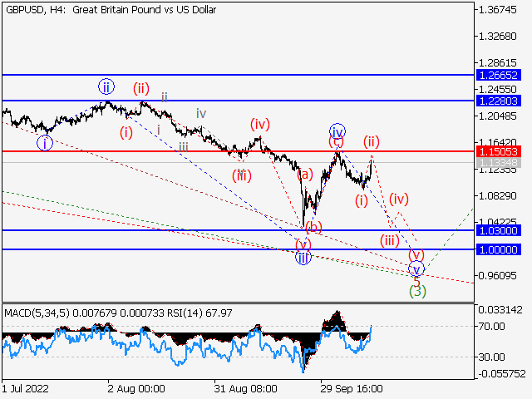Select the blue circled wave i label

[45, 143]
